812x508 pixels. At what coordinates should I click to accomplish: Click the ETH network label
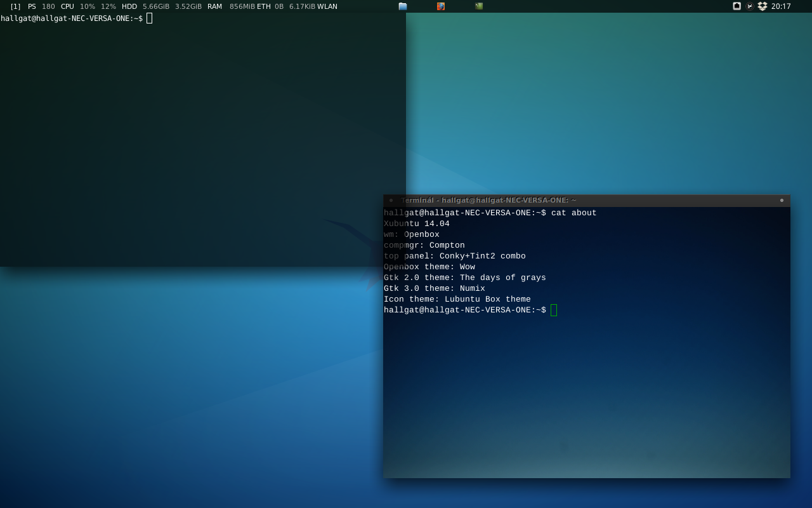pyautogui.click(x=263, y=6)
